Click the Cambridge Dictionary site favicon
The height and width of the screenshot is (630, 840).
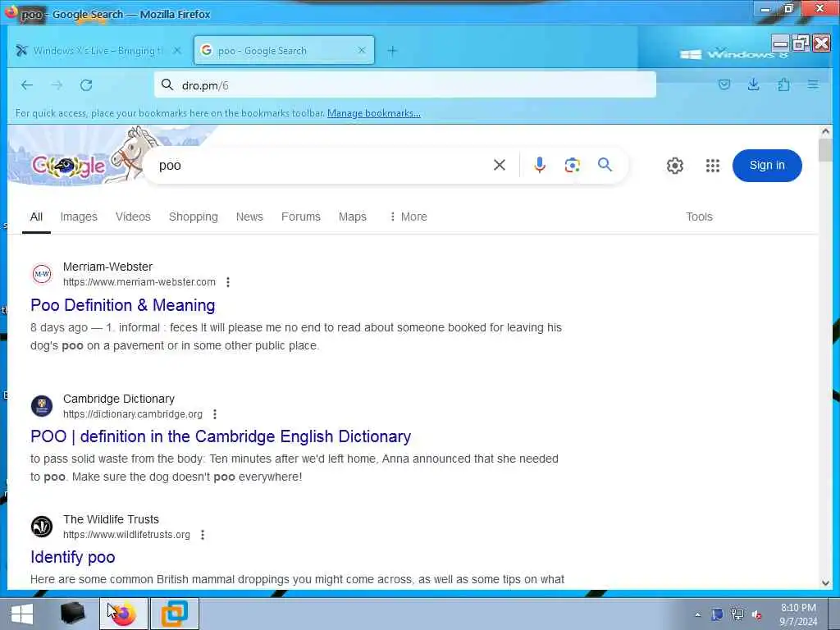click(x=42, y=406)
